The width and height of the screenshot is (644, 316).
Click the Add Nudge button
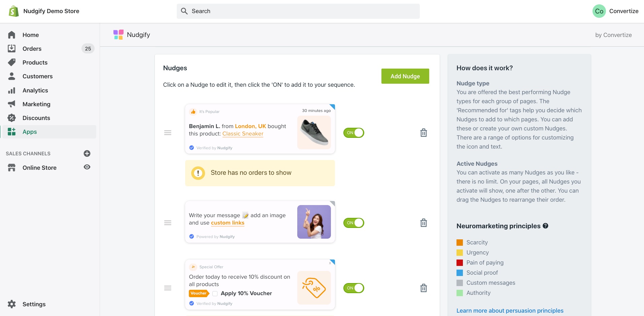[405, 76]
